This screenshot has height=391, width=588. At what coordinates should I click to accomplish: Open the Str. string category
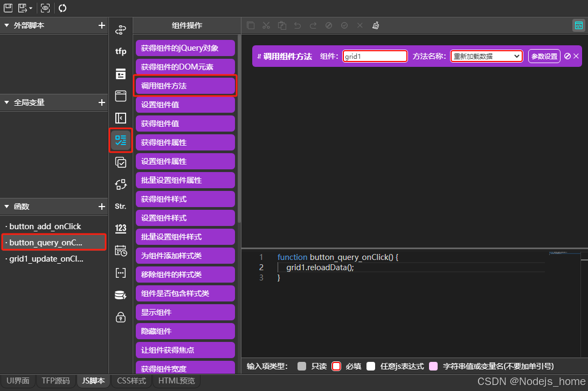120,207
